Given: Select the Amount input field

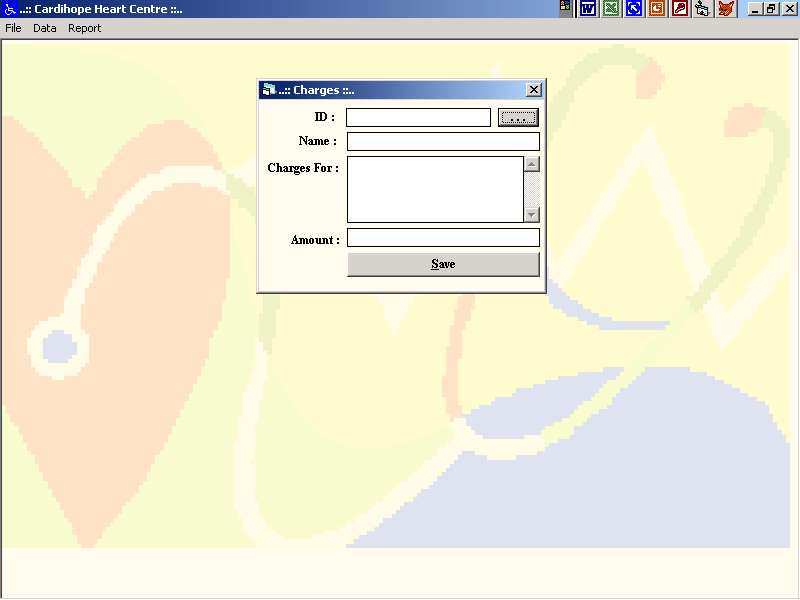Looking at the screenshot, I should [443, 238].
